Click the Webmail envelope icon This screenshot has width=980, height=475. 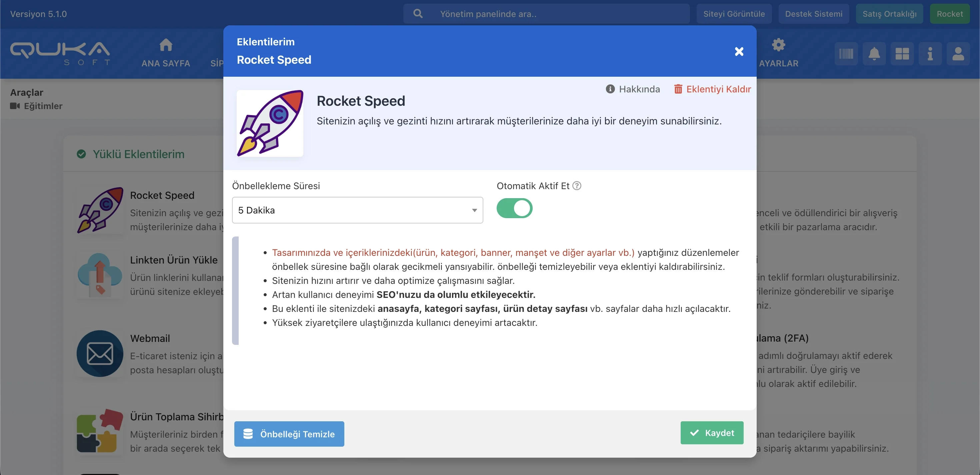[100, 353]
